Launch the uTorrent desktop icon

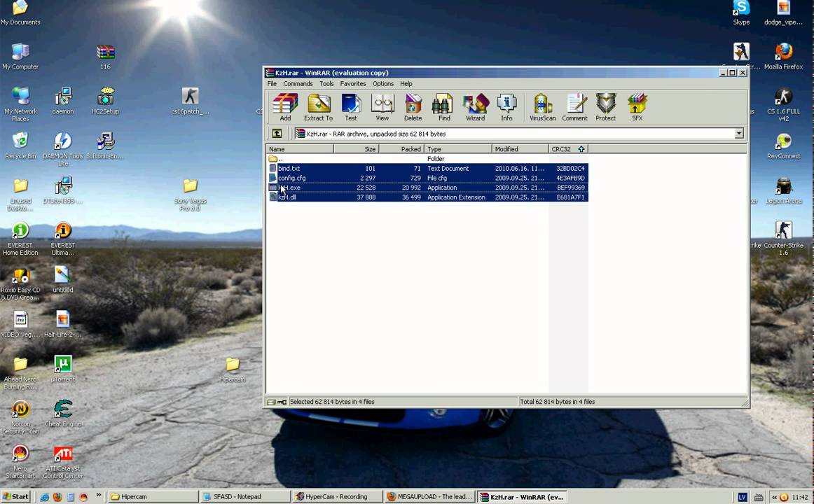coord(63,369)
